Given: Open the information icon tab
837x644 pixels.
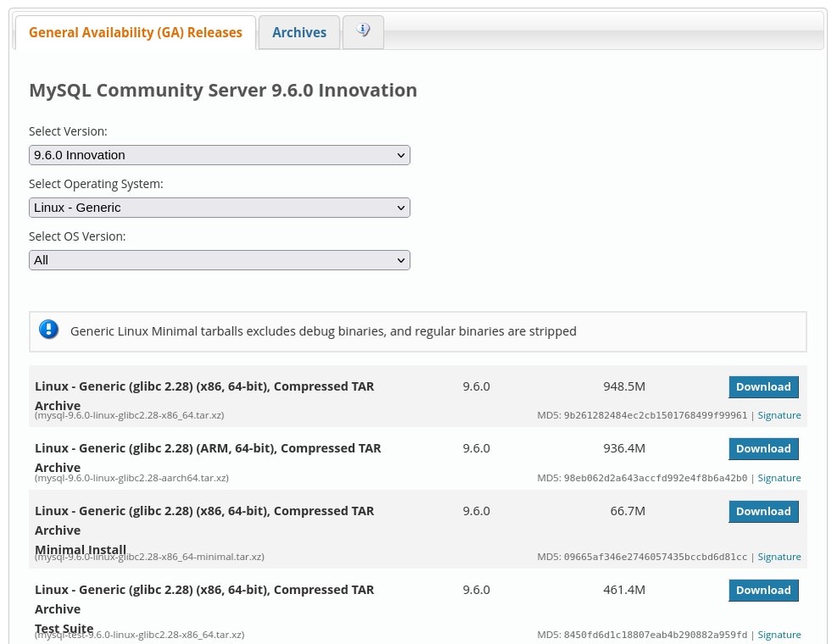Looking at the screenshot, I should pos(363,32).
